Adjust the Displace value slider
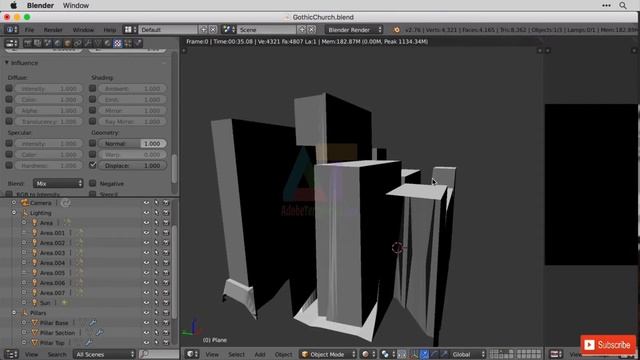 133,166
